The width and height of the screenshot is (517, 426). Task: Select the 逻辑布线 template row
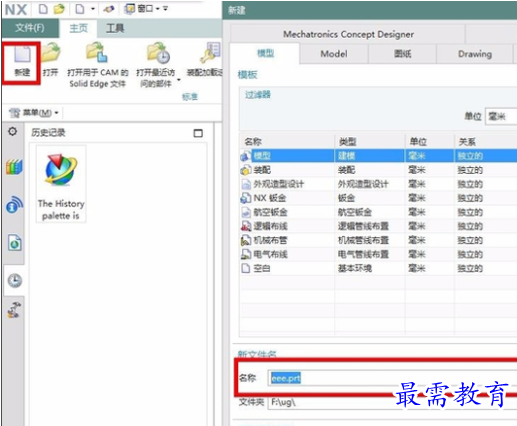(378, 226)
